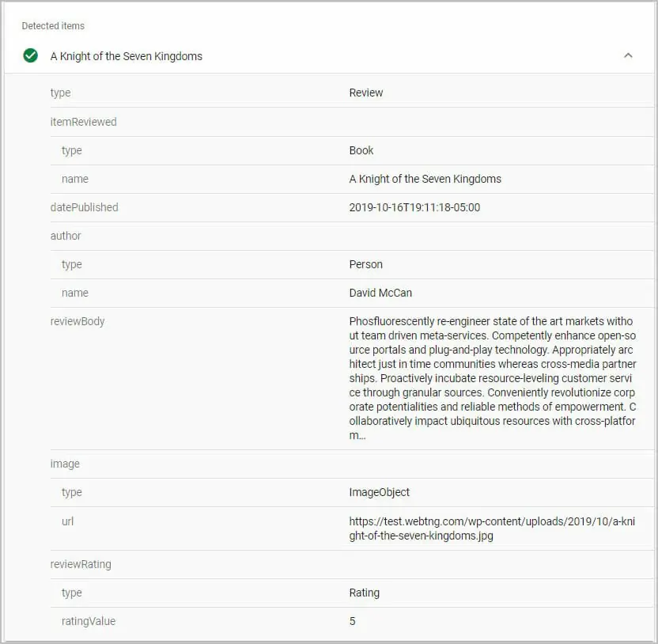
Task: Click the reviewBody property label
Action: click(x=78, y=321)
